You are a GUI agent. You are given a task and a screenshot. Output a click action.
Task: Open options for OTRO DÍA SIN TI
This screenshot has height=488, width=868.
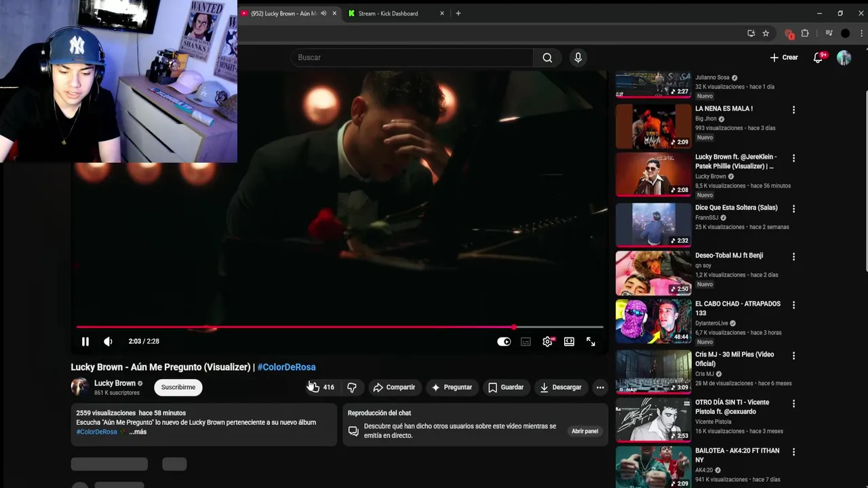coord(793,404)
